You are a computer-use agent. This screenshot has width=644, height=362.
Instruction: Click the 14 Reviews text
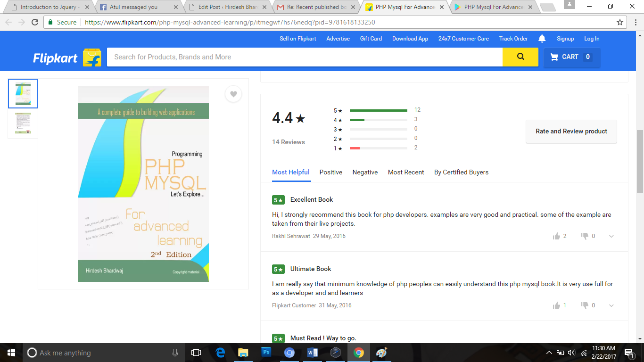coord(289,142)
